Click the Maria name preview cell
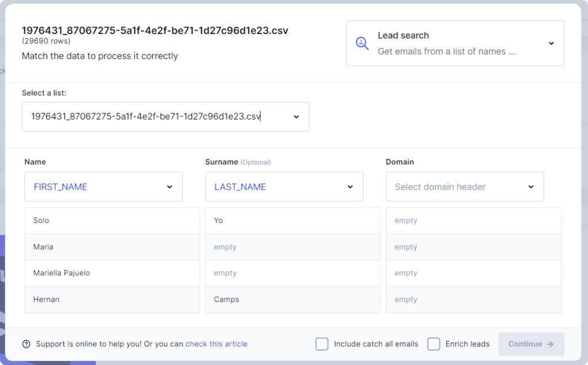Screen dimensions: 588x365 click(x=112, y=247)
